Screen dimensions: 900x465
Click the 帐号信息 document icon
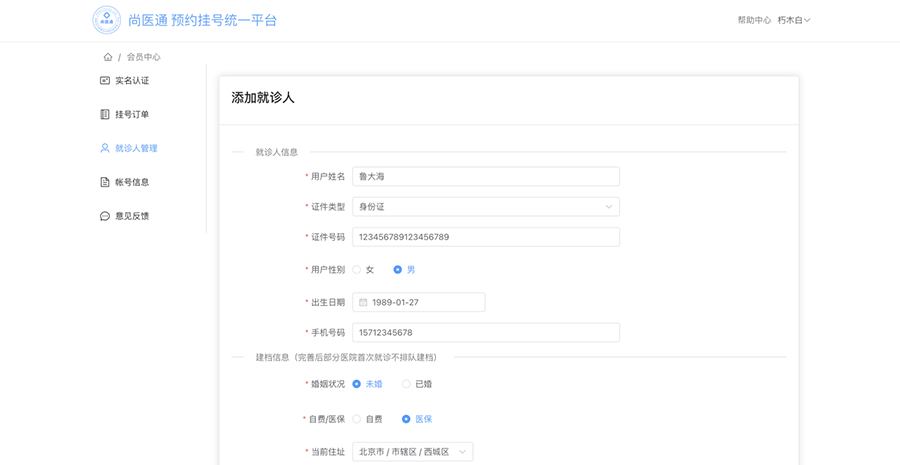coord(104,182)
